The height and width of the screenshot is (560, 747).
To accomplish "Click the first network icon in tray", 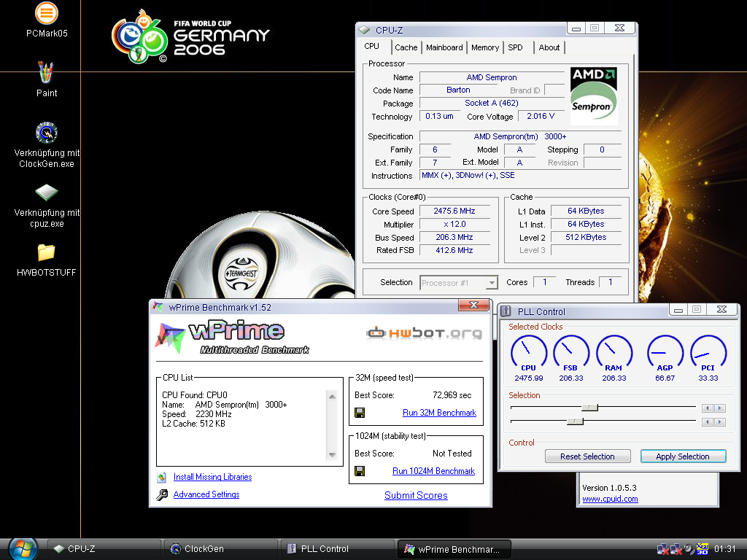I will (662, 549).
